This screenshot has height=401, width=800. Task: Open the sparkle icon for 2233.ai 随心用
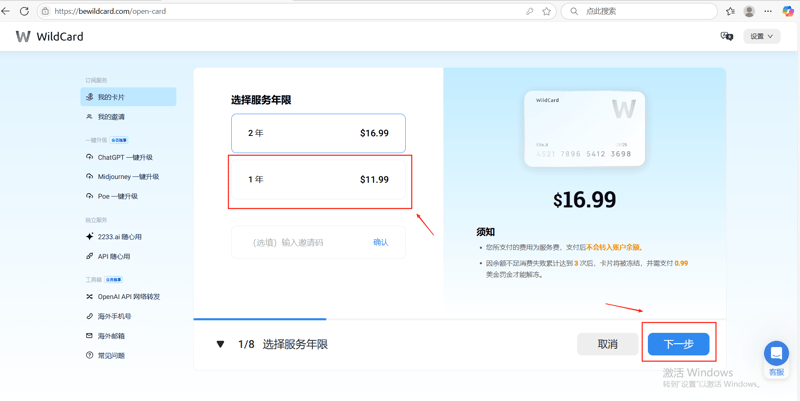90,237
